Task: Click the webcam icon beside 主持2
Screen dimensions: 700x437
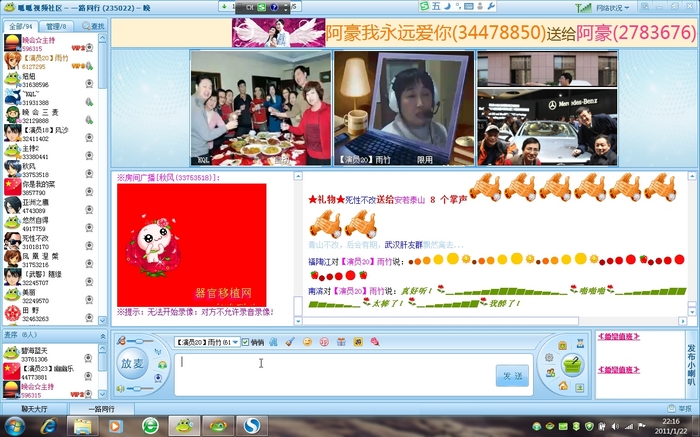Action: tap(89, 155)
